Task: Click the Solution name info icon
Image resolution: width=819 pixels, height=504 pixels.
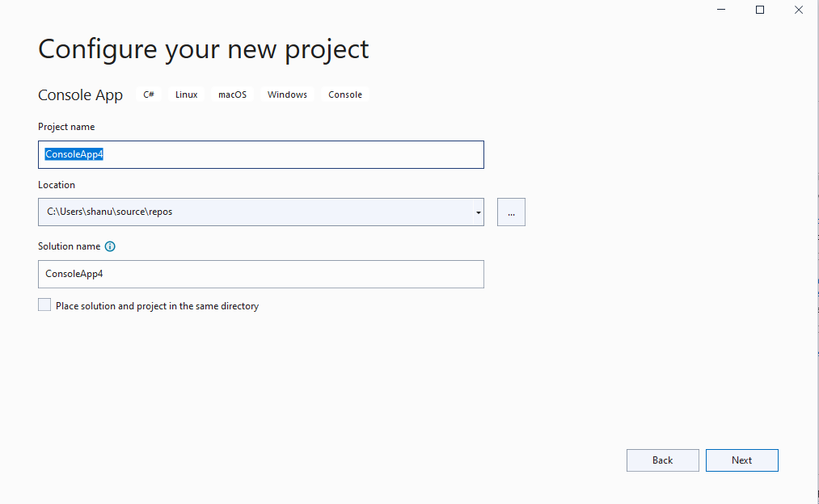Action: [111, 246]
